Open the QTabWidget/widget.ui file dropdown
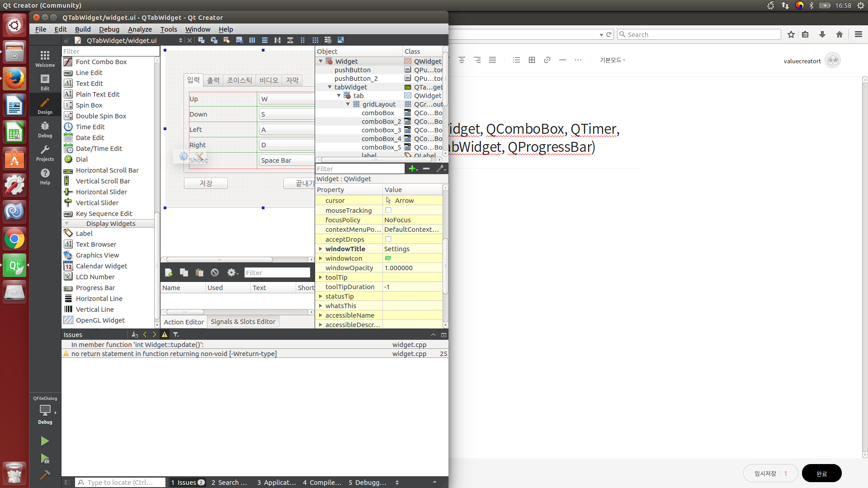Viewport: 868px width, 488px height. 180,40
